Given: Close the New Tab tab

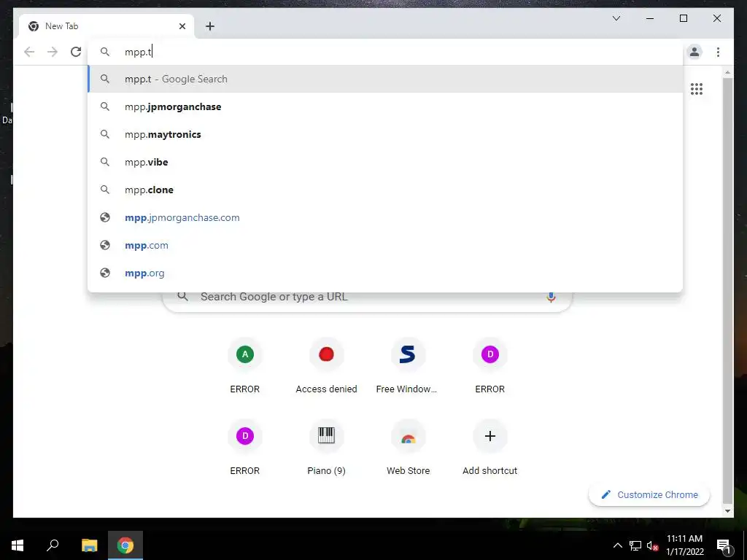Looking at the screenshot, I should pyautogui.click(x=182, y=26).
